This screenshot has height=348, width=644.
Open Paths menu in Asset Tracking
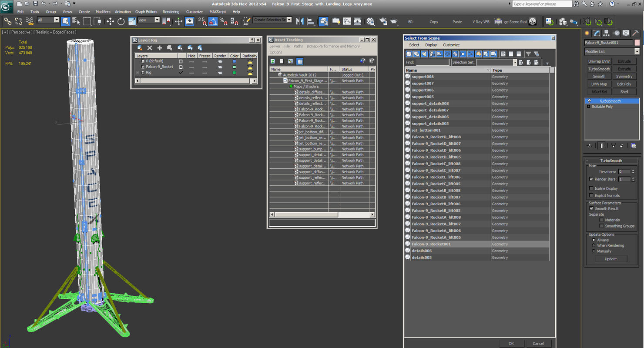point(298,46)
